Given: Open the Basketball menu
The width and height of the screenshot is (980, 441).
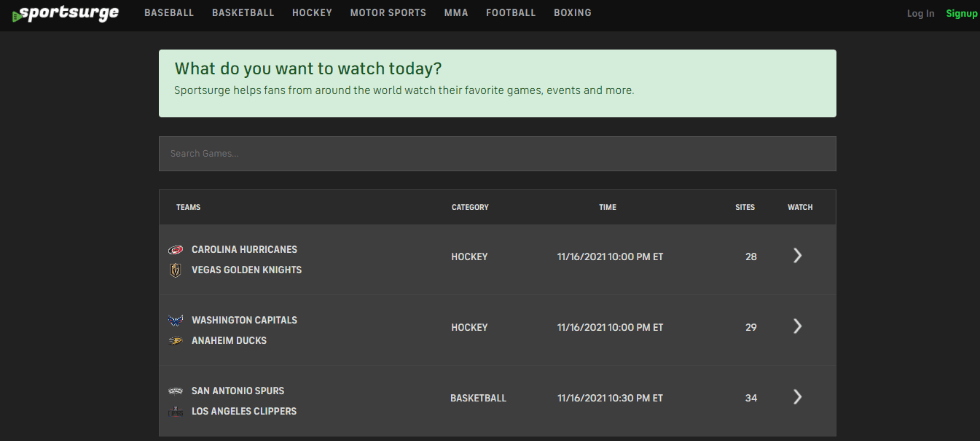Looking at the screenshot, I should (x=243, y=12).
